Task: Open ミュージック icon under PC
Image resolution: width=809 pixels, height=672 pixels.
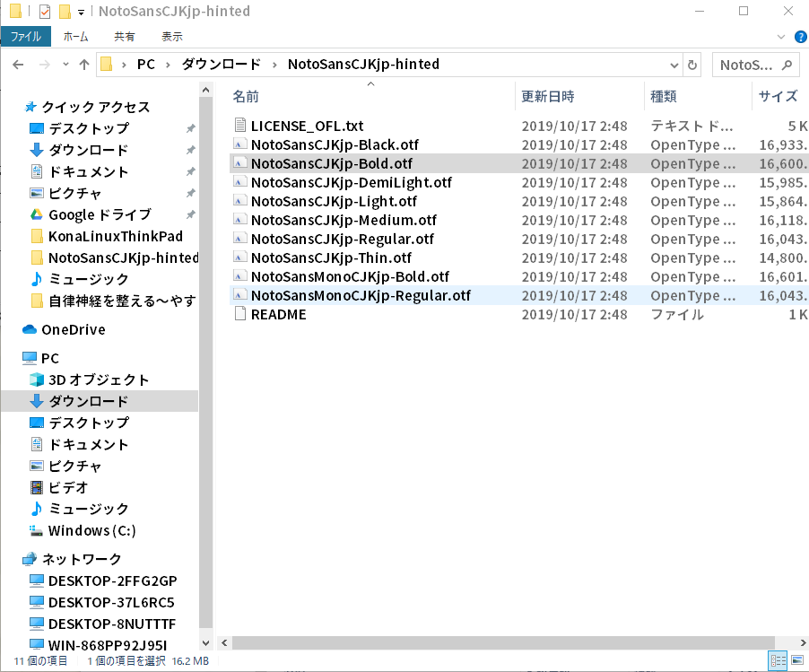Action: pyautogui.click(x=36, y=509)
